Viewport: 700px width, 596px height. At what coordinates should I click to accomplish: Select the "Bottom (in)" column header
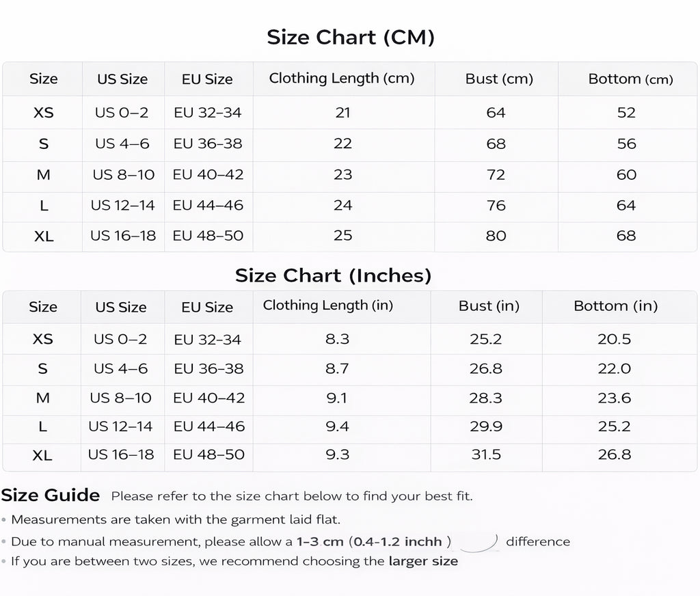615,306
